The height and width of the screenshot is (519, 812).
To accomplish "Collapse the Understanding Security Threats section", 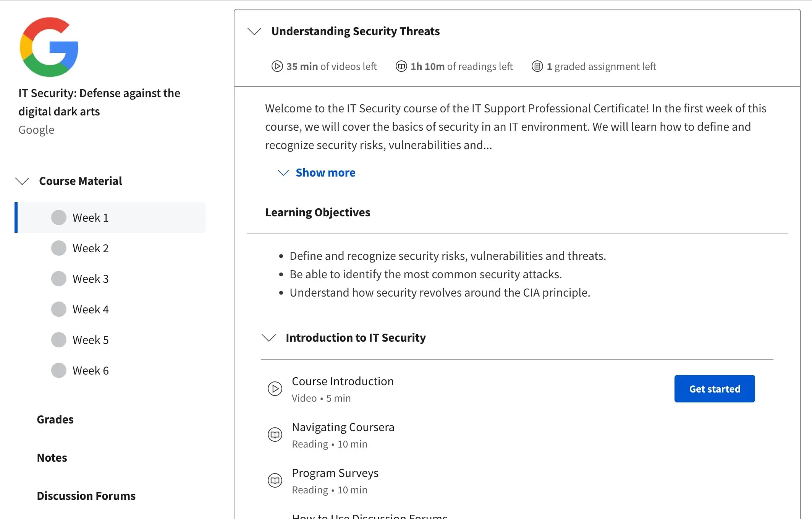I will [254, 31].
